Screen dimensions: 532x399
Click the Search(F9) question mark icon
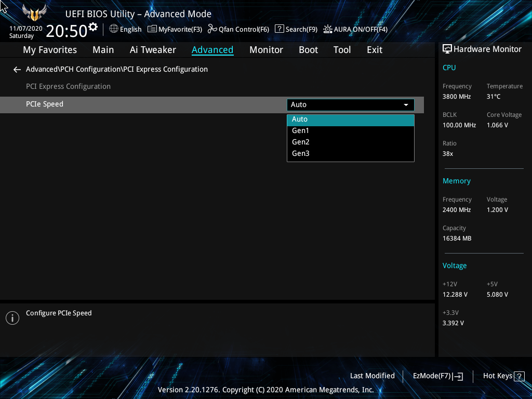click(x=279, y=29)
